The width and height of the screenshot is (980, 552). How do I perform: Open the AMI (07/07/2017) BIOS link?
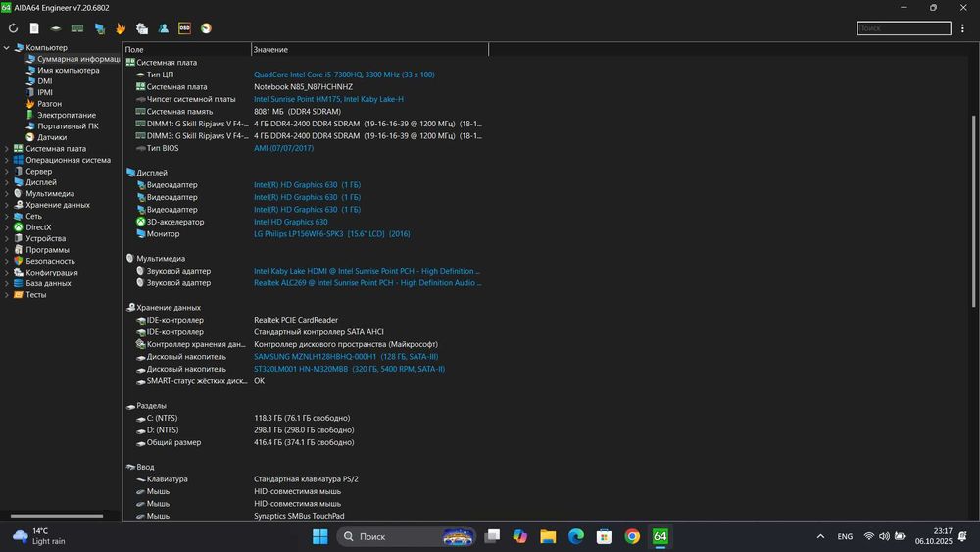[283, 148]
